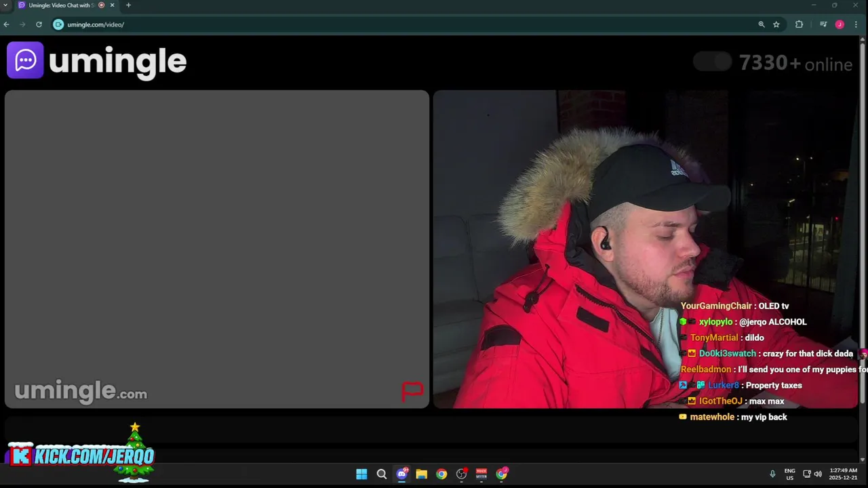Reload the Umingle page
The width and height of the screenshot is (868, 488).
click(x=39, y=24)
